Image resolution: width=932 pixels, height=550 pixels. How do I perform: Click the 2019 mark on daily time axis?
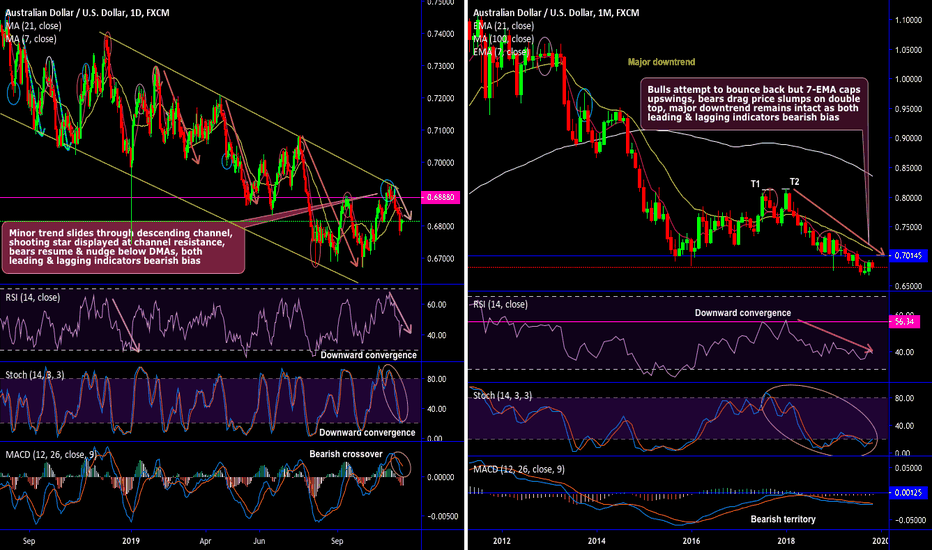click(x=132, y=540)
